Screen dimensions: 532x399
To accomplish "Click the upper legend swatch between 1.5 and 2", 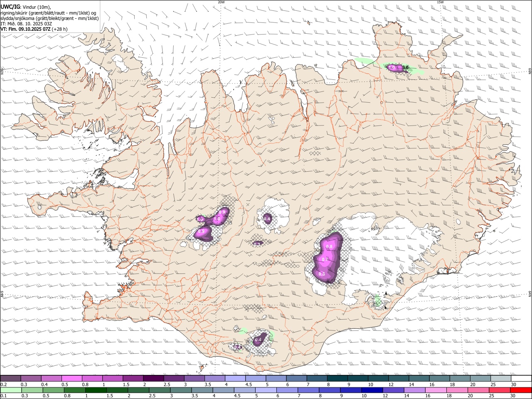I will coord(133,378).
